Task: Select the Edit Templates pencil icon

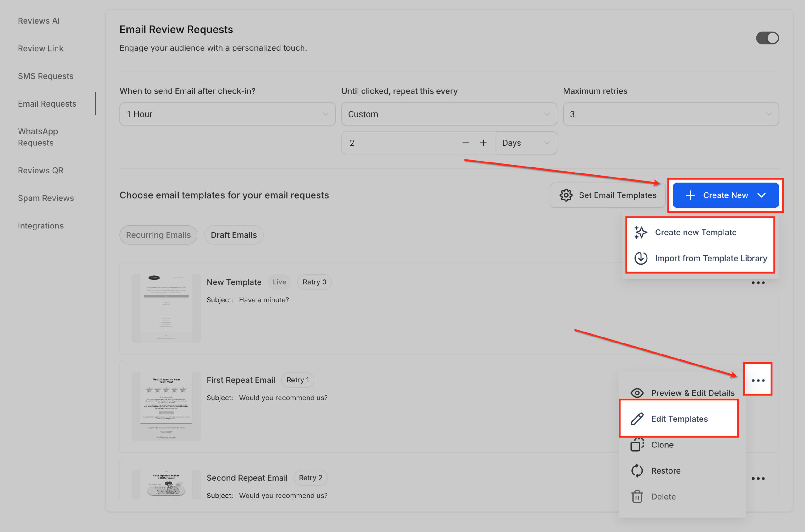Action: pyautogui.click(x=637, y=418)
